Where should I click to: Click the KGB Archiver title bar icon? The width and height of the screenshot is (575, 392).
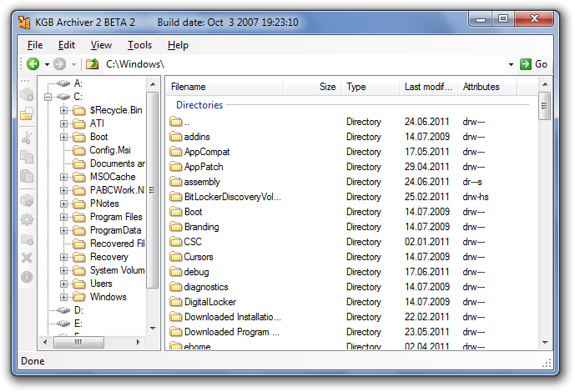point(24,23)
